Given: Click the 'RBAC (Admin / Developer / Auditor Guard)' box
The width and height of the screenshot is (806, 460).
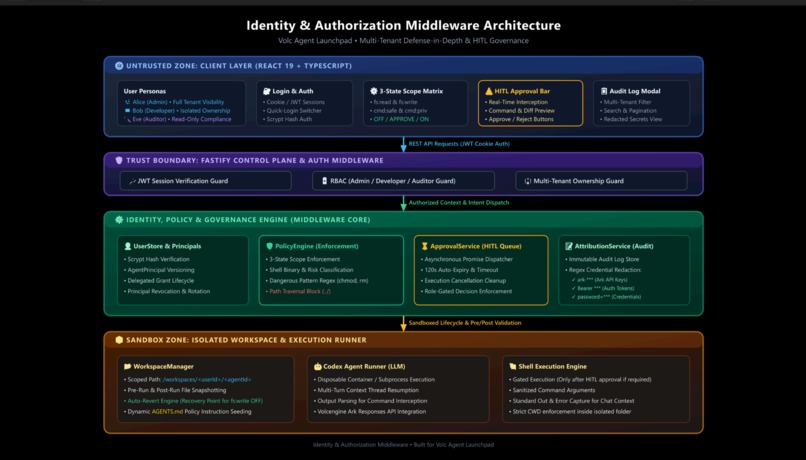Looking at the screenshot, I should [x=404, y=181].
